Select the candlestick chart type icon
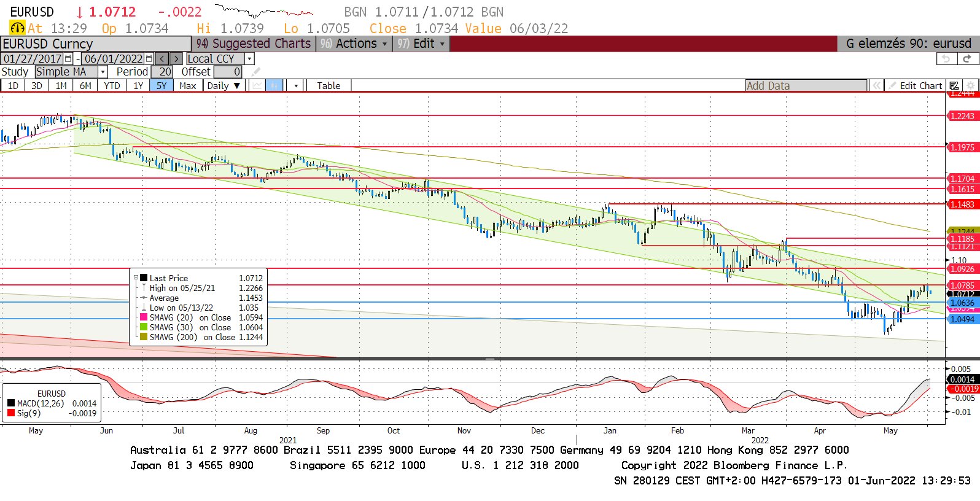The width and height of the screenshot is (980, 501). pyautogui.click(x=274, y=85)
